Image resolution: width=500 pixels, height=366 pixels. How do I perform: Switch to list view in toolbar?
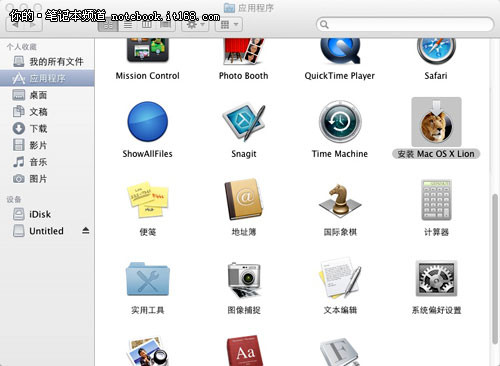click(128, 25)
